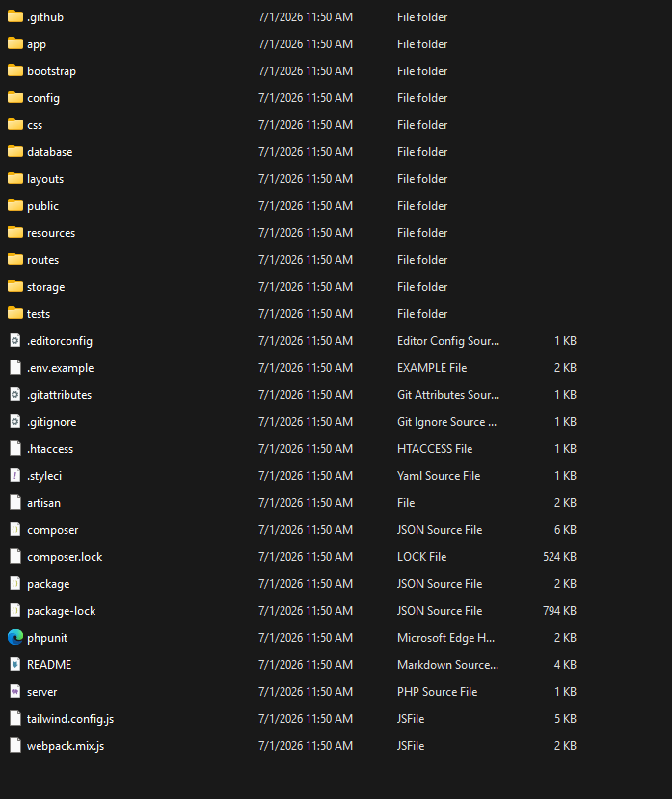672x799 pixels.
Task: Select the phpunit file name
Action: 47,638
